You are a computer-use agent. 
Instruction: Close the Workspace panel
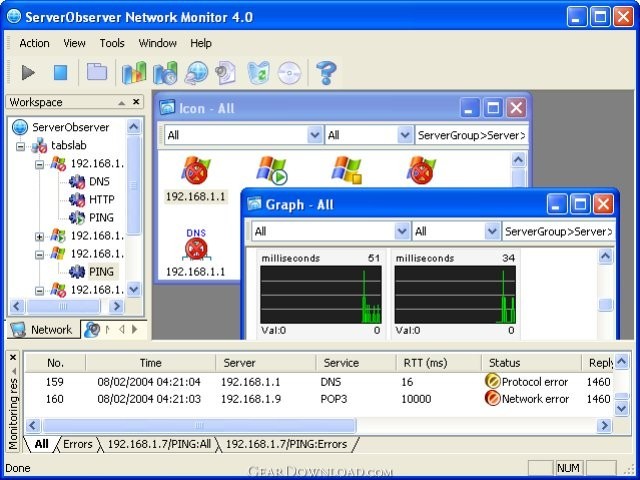pyautogui.click(x=136, y=102)
